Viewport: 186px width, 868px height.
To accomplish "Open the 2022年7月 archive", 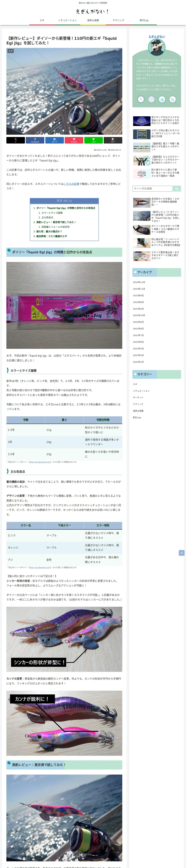I will click(138, 335).
